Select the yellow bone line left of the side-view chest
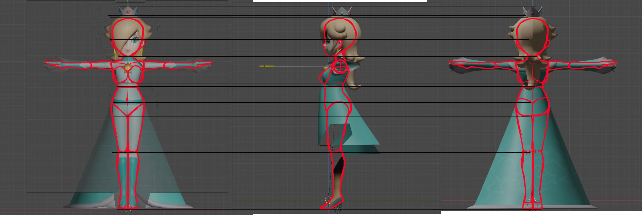The image size is (644, 216). tap(267, 66)
